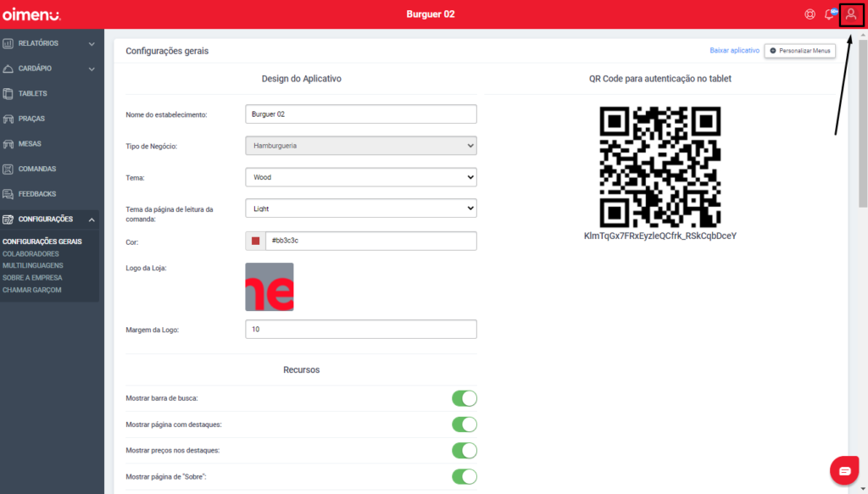The width and height of the screenshot is (868, 494).
Task: Toggle Mostrar página de Sobre
Action: (x=465, y=476)
